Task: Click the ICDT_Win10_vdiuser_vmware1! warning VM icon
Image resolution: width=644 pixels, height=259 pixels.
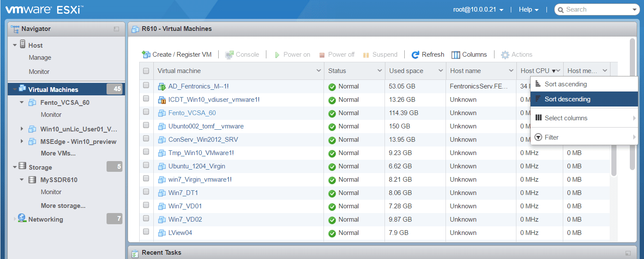Action: pyautogui.click(x=162, y=100)
